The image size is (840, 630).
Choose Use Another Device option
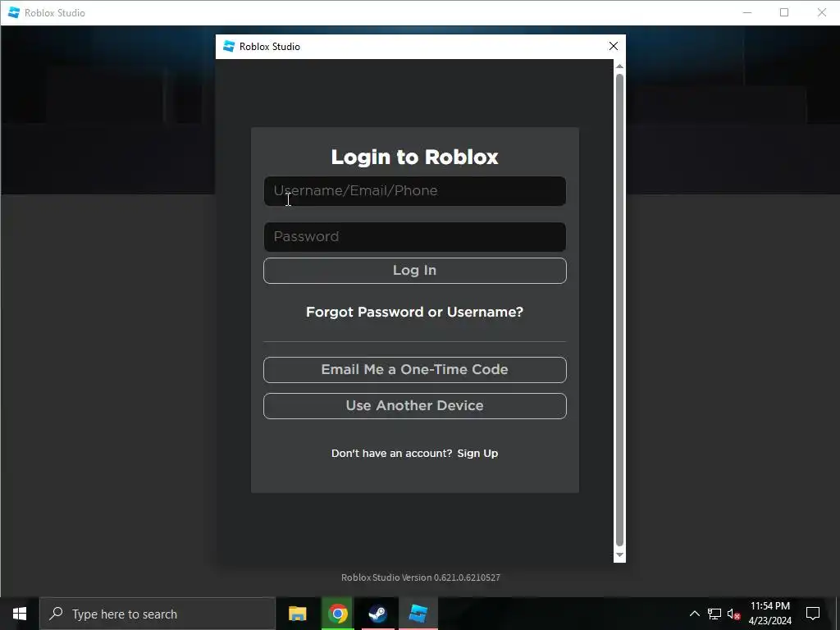414,406
